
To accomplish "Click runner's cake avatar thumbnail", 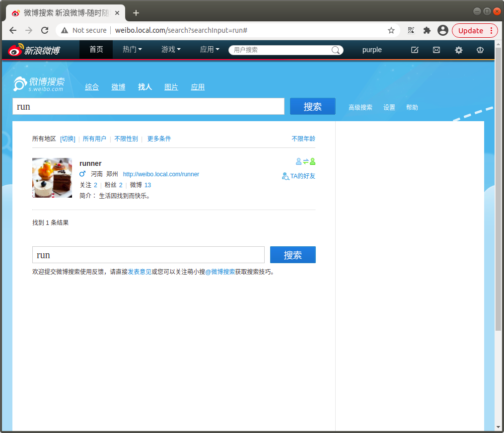I will [52, 177].
